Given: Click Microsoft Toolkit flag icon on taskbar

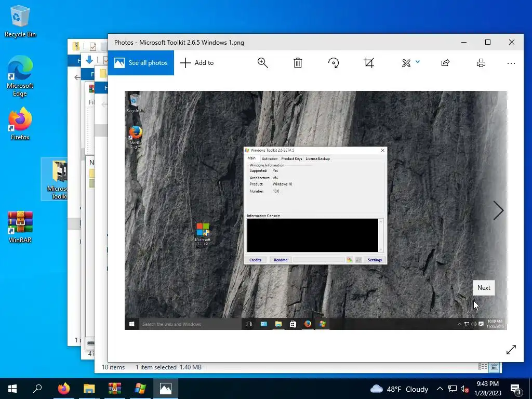Looking at the screenshot, I should [140, 389].
